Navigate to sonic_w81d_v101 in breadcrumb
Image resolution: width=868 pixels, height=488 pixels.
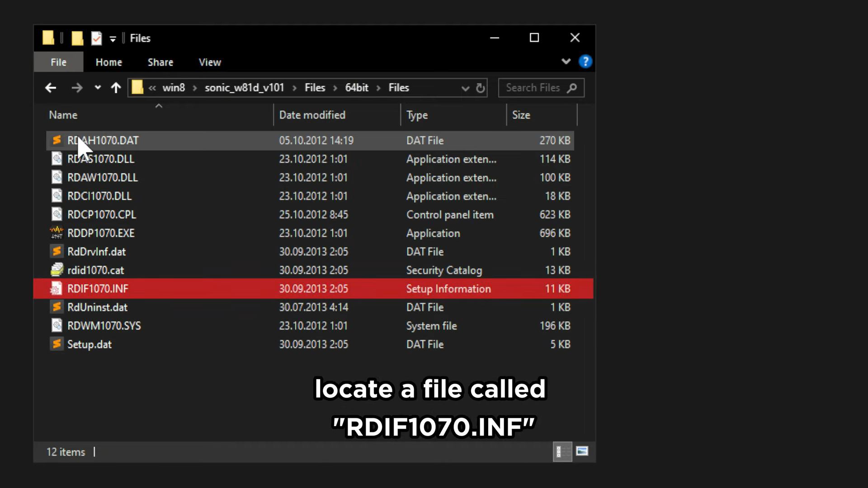tap(245, 88)
